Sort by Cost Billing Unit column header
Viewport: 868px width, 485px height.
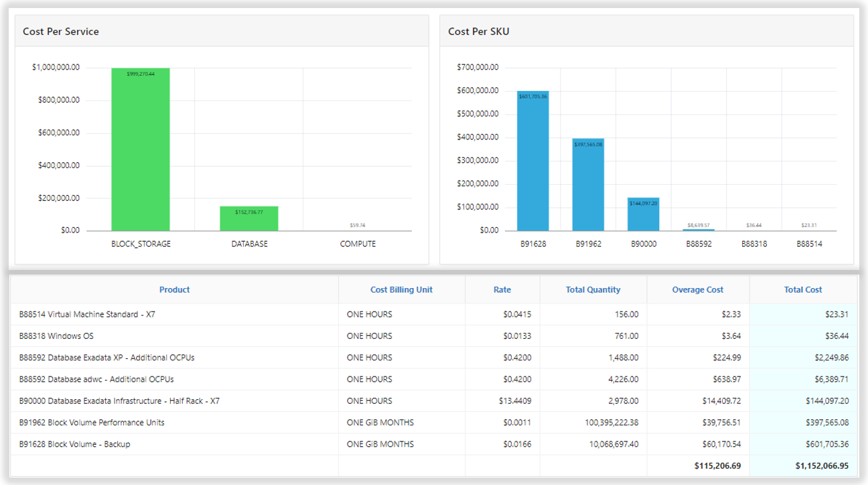click(401, 290)
